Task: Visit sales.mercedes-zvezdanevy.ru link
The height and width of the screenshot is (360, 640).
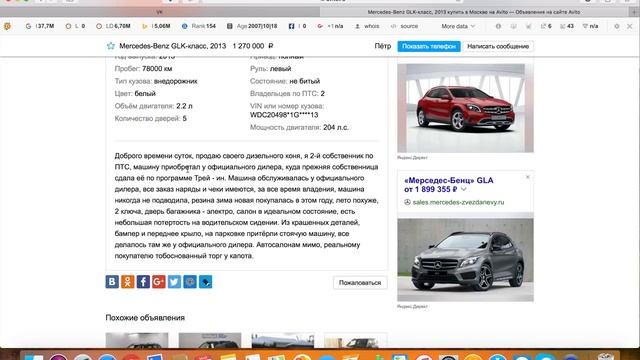Action: [x=458, y=202]
